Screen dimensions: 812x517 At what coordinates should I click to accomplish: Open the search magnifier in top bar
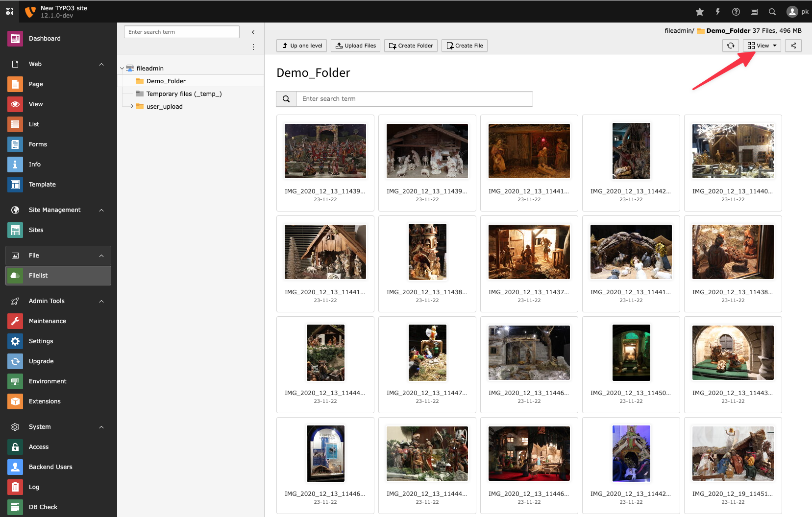[772, 12]
